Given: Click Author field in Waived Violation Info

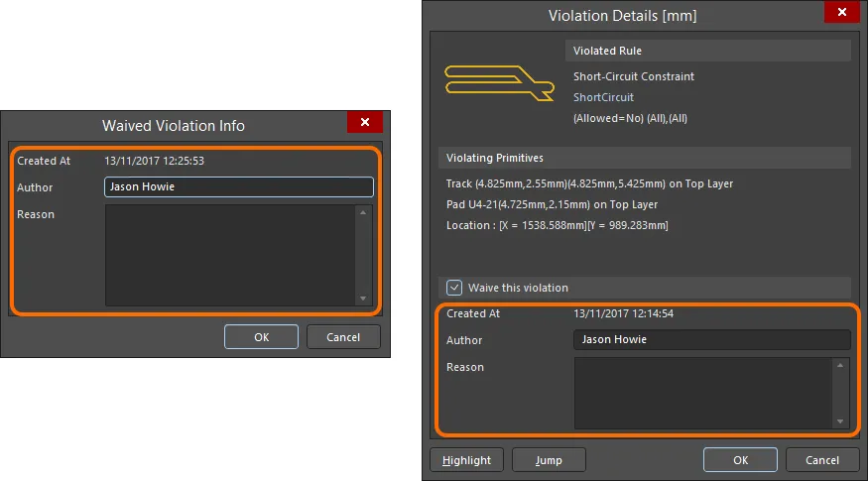Looking at the screenshot, I should pyautogui.click(x=239, y=187).
